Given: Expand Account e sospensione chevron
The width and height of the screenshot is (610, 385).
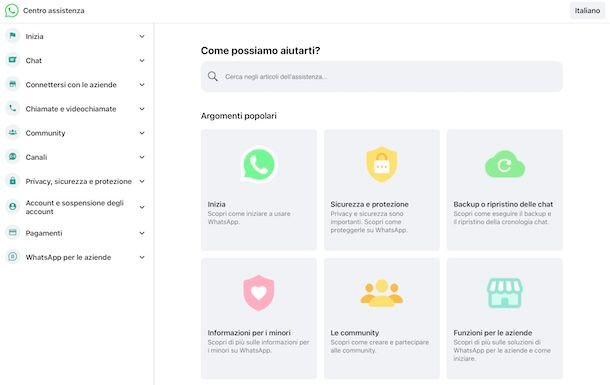Looking at the screenshot, I should 142,207.
